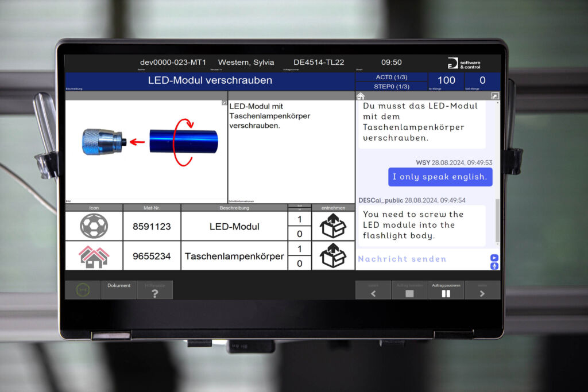Click the home icon above the chat
Viewport: 588px width, 392px height.
click(x=361, y=96)
